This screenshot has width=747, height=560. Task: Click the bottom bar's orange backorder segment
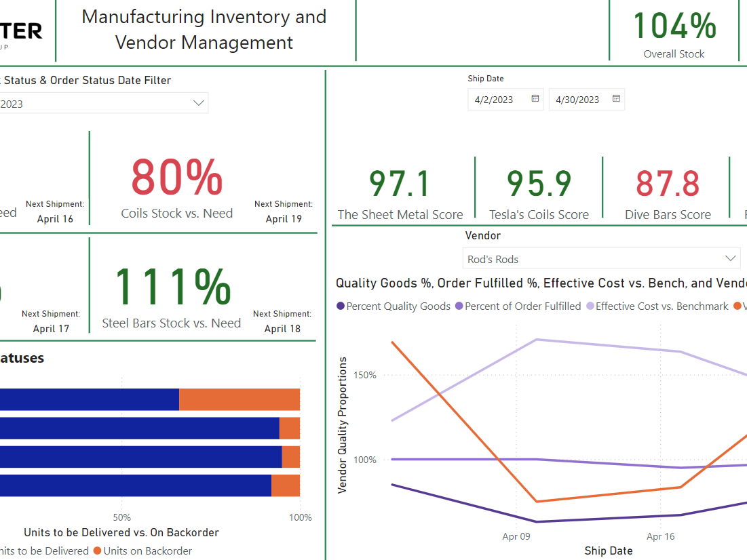click(286, 485)
